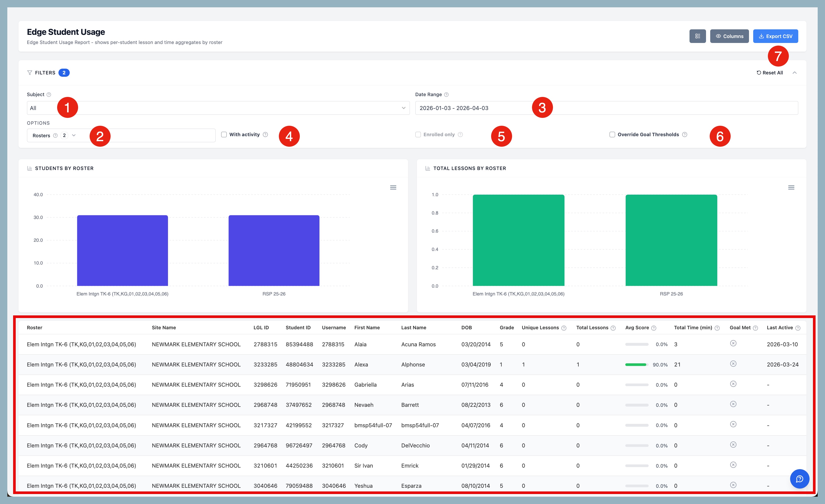Click the help icon beside Avg Score header
The height and width of the screenshot is (504, 825).
pyautogui.click(x=654, y=328)
